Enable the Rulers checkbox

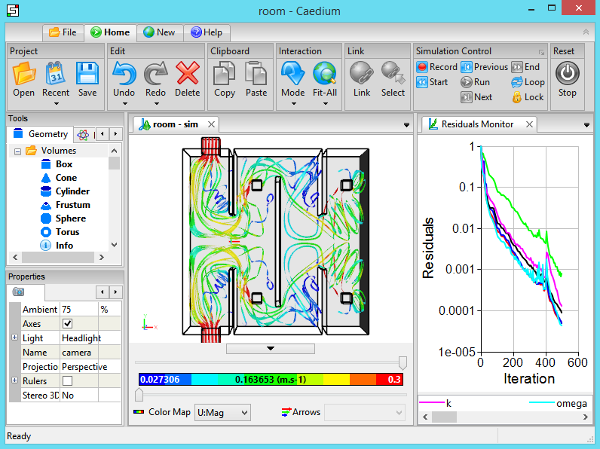68,381
